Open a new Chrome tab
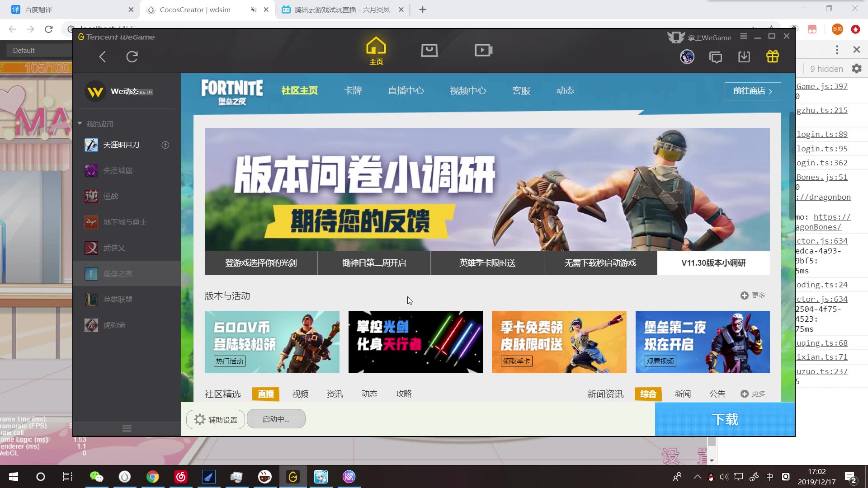Image resolution: width=868 pixels, height=488 pixels. coord(423,9)
